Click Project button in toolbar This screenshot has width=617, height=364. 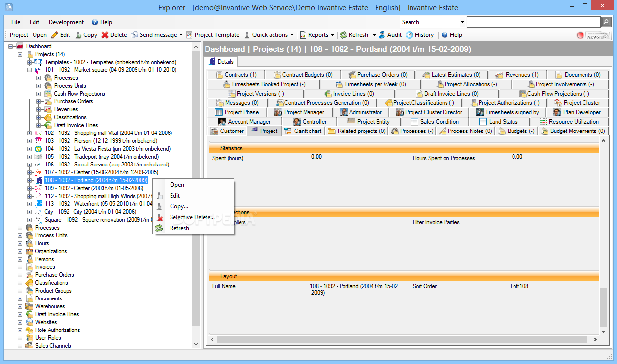point(19,35)
